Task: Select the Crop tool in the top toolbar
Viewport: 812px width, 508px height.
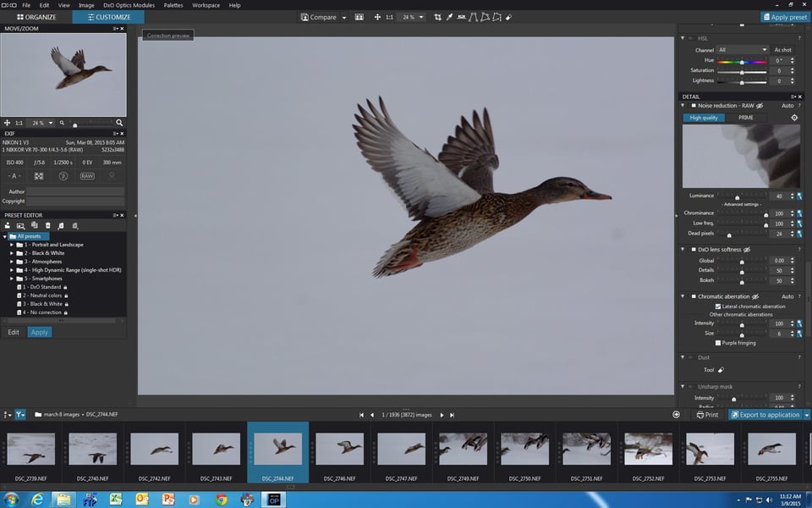Action: tap(437, 17)
